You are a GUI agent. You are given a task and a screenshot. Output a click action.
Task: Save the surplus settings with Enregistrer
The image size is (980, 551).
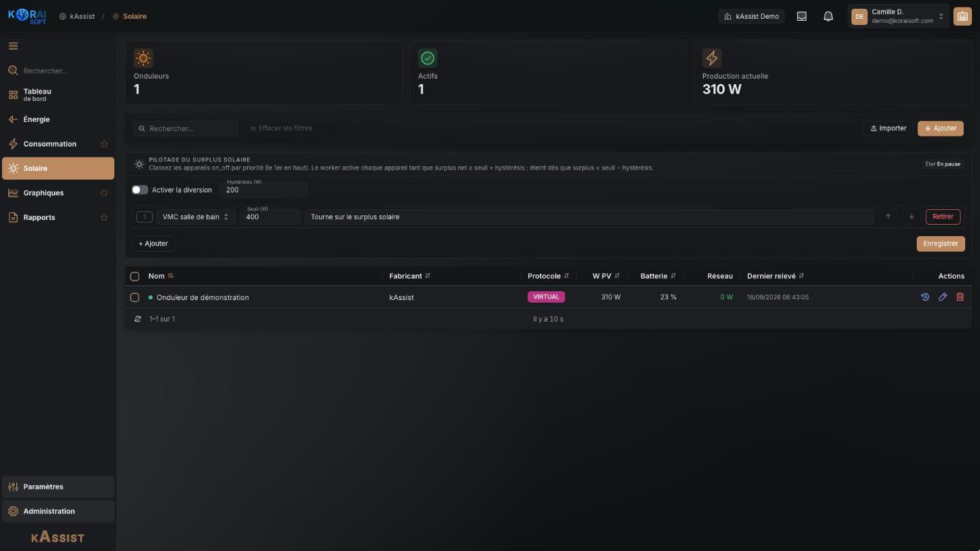(940, 244)
